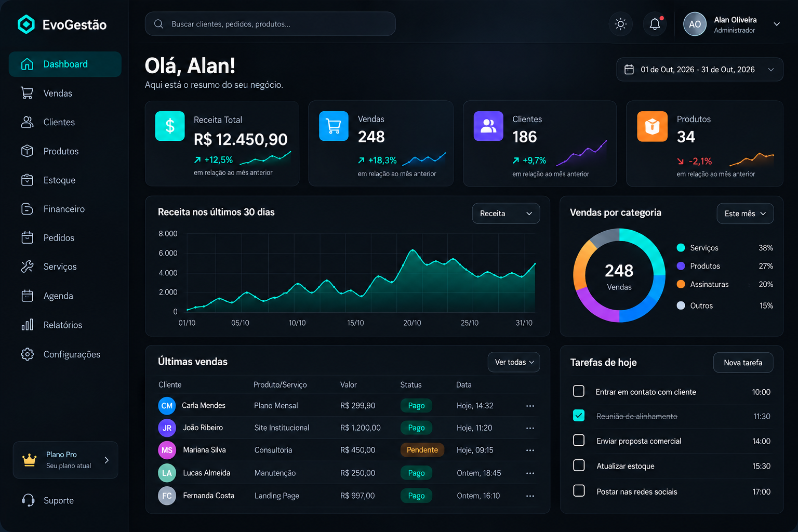Toggle light theme with the sun icon

click(x=620, y=24)
